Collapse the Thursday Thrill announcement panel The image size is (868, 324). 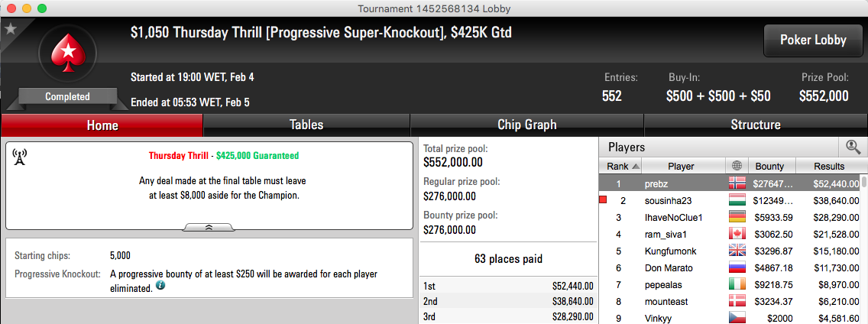tap(209, 227)
